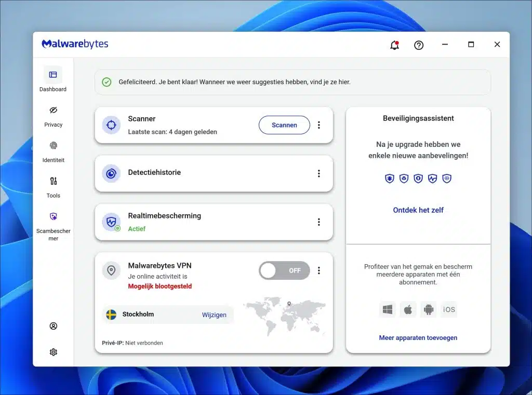Click the Ontdek het zelf link
The width and height of the screenshot is (532, 395).
point(418,210)
